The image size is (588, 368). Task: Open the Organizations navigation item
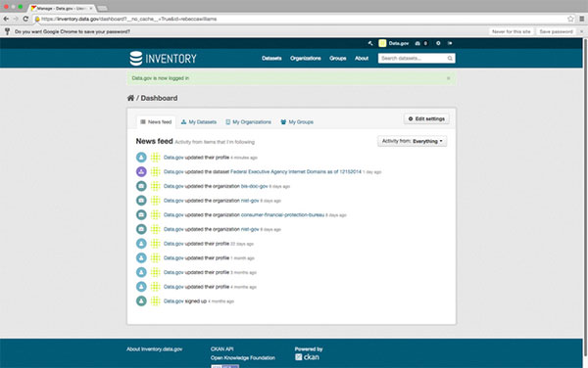click(305, 59)
